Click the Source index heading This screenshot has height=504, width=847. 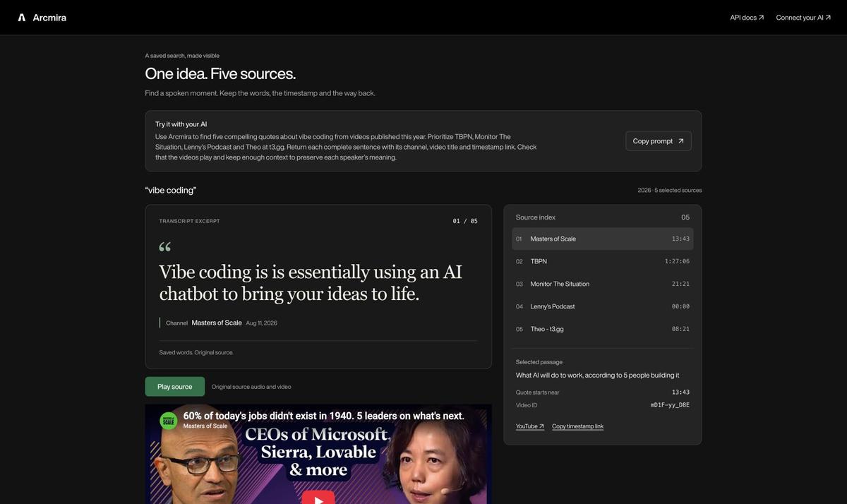536,217
